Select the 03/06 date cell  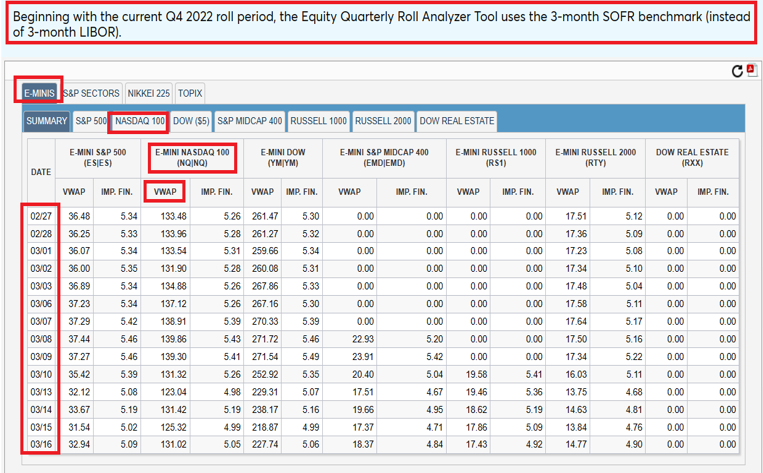(x=41, y=304)
